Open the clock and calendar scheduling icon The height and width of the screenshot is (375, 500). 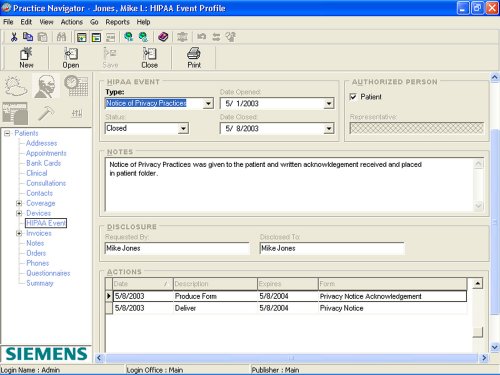tap(76, 86)
